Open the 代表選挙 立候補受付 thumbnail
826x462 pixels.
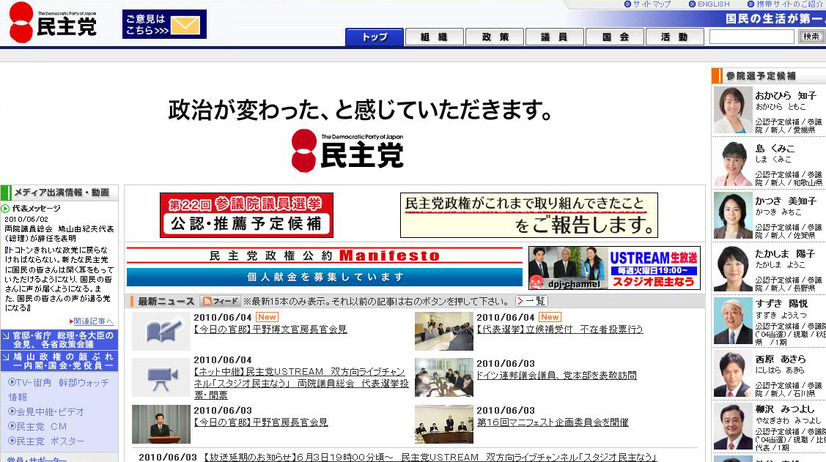pyautogui.click(x=444, y=331)
